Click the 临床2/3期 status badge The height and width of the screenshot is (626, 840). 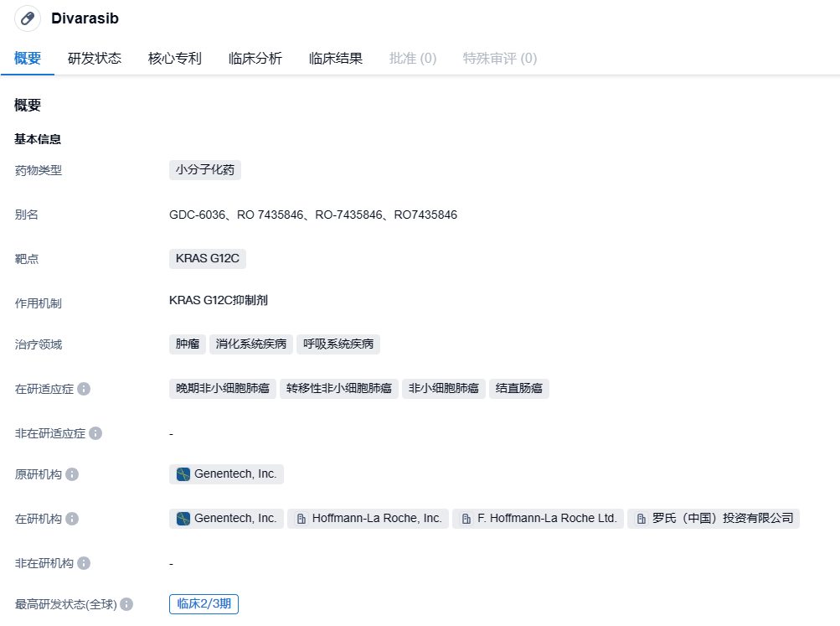pos(204,603)
